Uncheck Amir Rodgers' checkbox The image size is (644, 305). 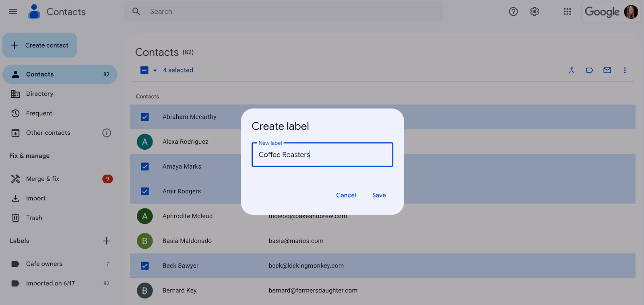tap(145, 192)
